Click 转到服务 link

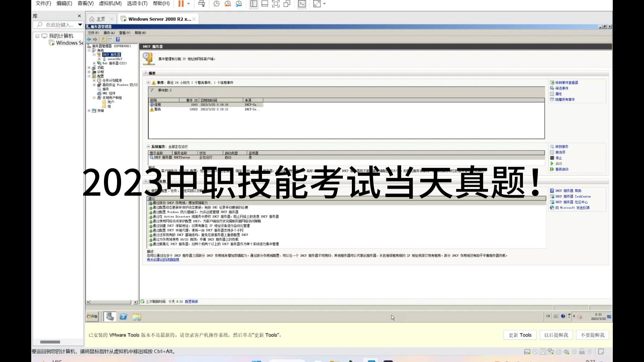[x=562, y=146]
